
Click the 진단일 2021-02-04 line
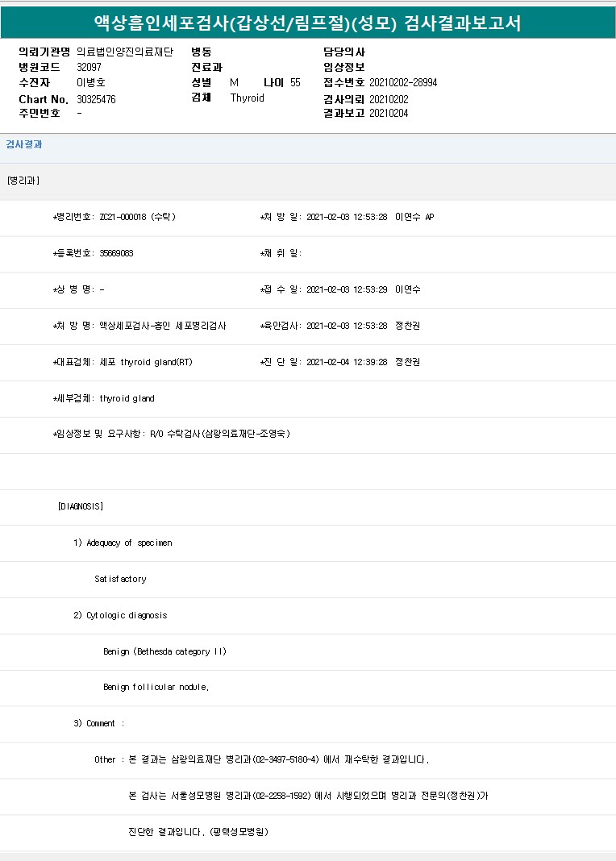[340, 362]
